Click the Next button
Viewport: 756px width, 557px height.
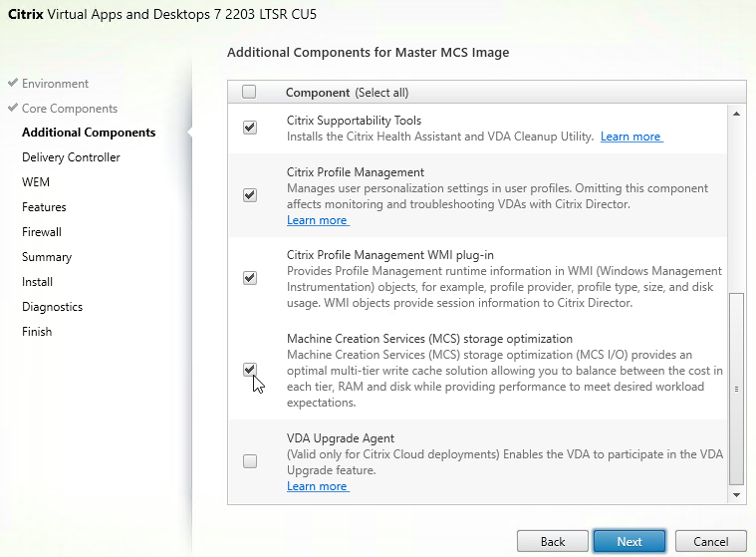click(630, 542)
